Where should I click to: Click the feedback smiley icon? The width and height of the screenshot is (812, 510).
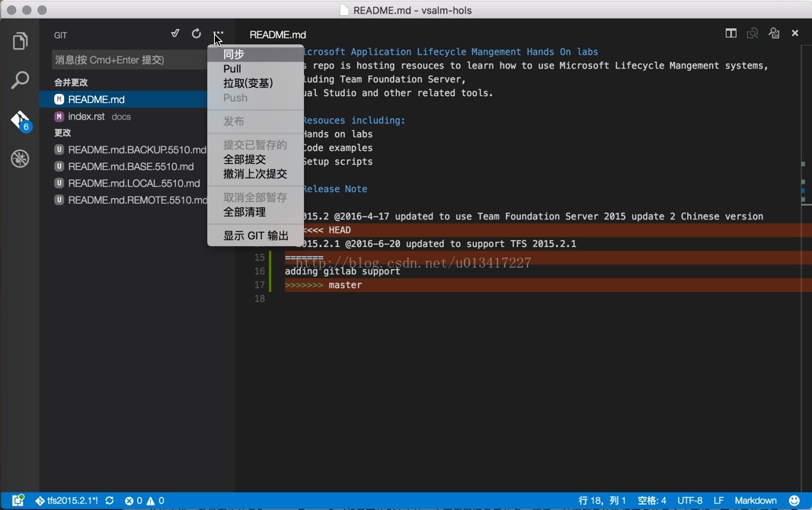[x=794, y=501]
